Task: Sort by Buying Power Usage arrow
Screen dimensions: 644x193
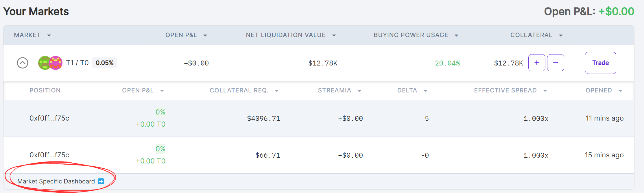Action: [x=456, y=35]
